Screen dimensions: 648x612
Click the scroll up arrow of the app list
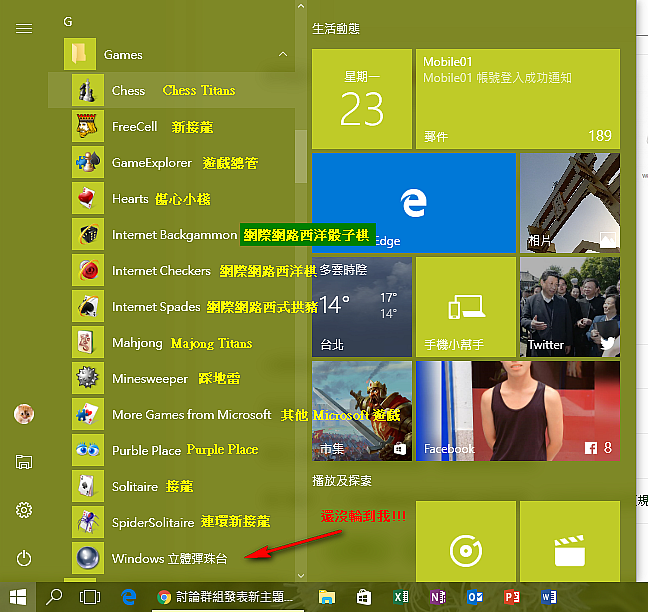click(301, 6)
